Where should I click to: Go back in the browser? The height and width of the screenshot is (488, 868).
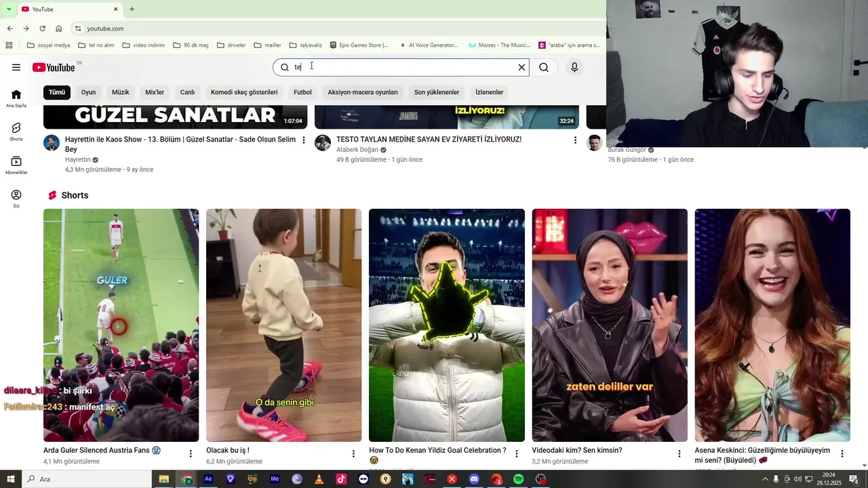pyautogui.click(x=9, y=28)
